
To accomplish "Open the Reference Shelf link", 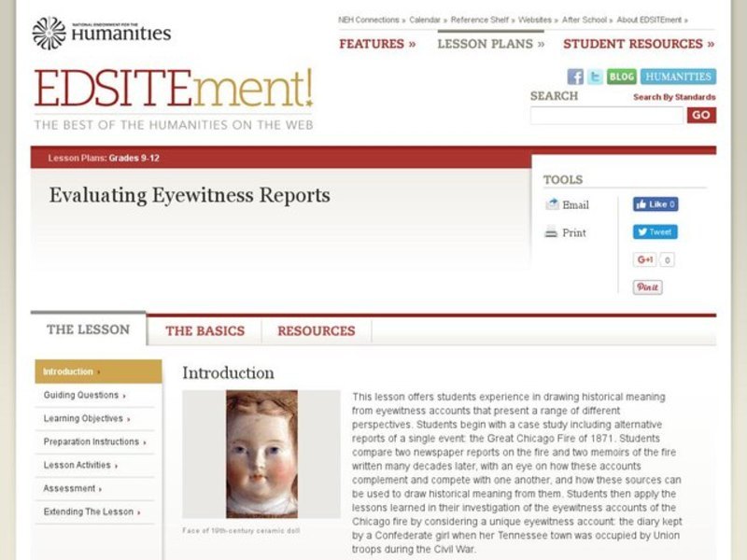I will pyautogui.click(x=482, y=20).
